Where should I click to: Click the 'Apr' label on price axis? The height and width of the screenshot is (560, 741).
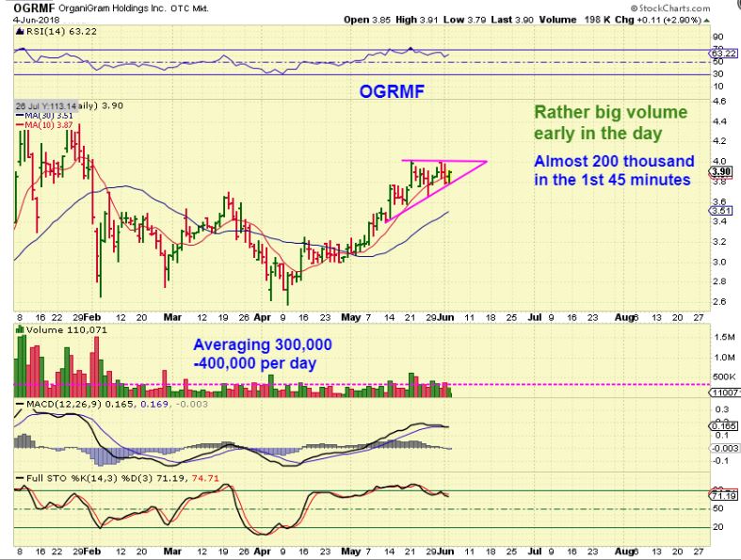coord(263,317)
